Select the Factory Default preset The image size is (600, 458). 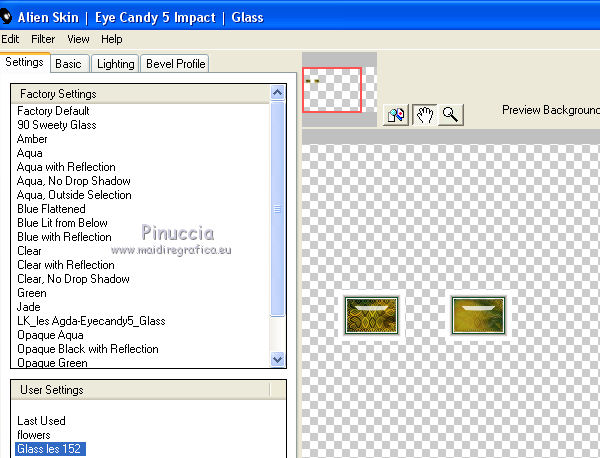[53, 111]
